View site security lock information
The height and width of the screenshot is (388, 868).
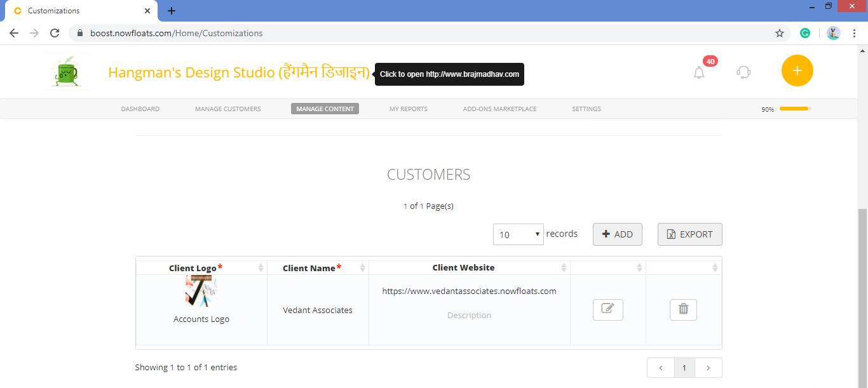(80, 33)
